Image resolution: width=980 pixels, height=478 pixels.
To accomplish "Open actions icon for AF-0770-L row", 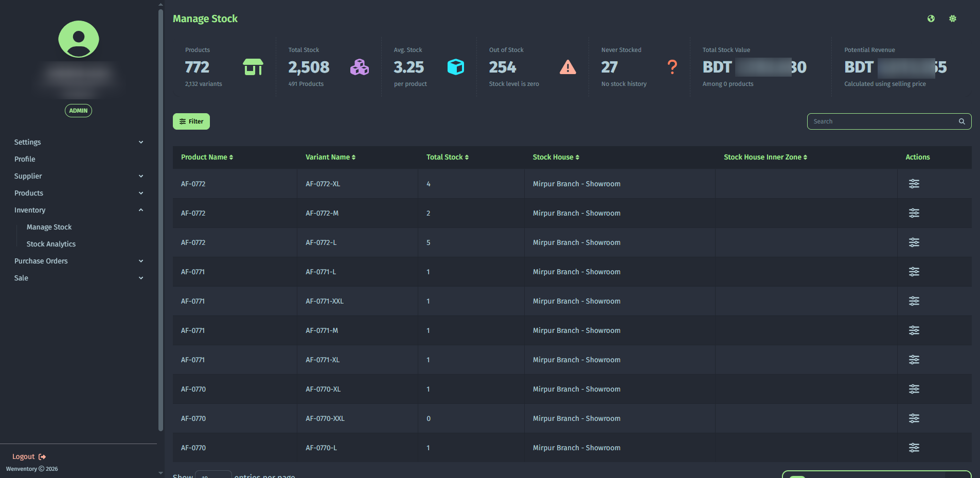I will click(x=914, y=448).
